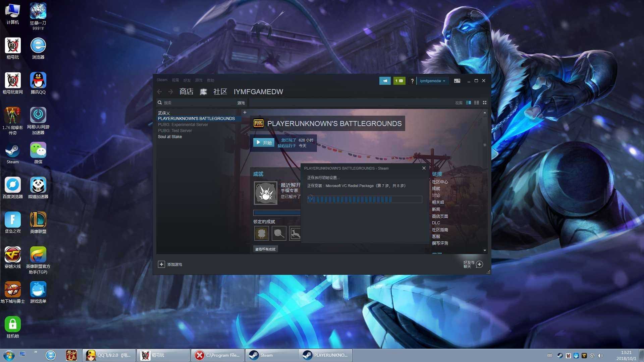Click the 手榴专家 achievement thumbnail

pyautogui.click(x=266, y=193)
